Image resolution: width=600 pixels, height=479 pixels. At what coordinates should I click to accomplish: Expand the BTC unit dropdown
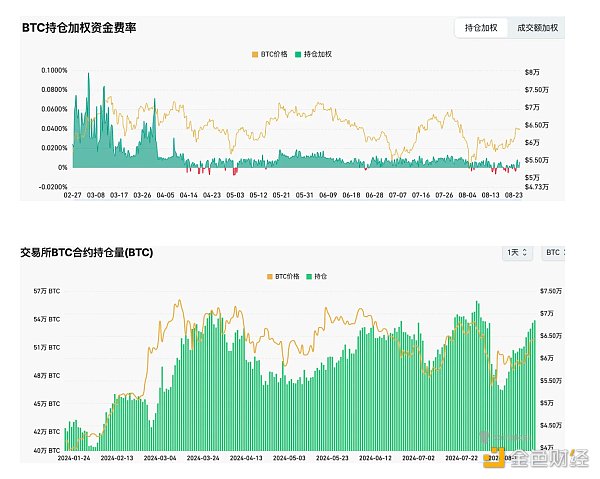click(553, 253)
